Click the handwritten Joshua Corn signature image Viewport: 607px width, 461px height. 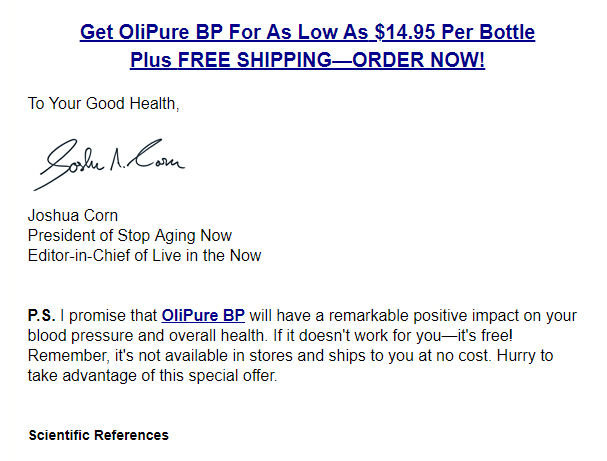(x=110, y=165)
